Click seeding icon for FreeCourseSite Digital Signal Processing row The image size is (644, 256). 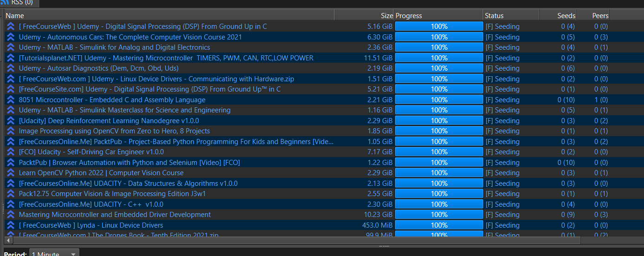pos(11,89)
